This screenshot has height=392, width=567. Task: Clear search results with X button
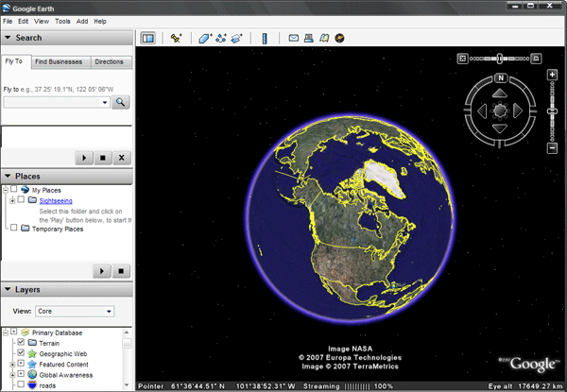[122, 158]
